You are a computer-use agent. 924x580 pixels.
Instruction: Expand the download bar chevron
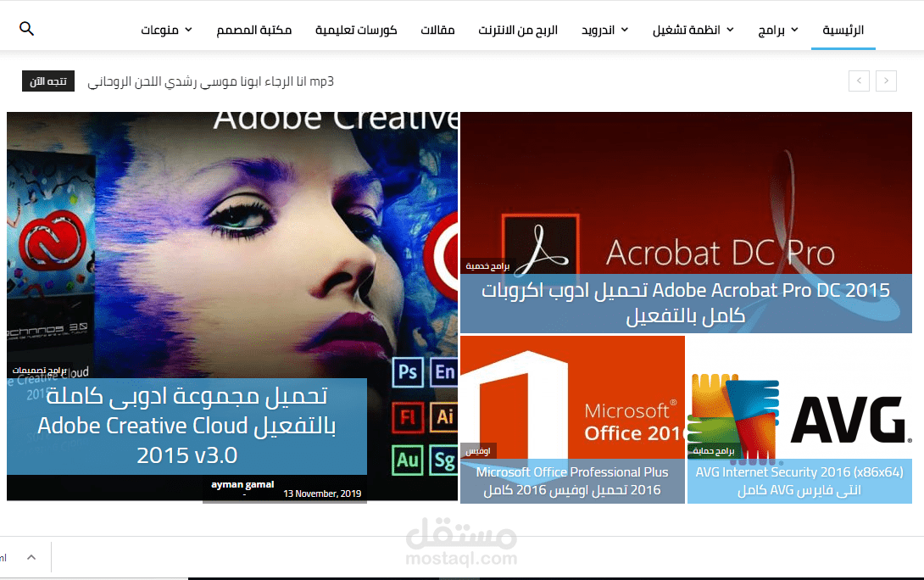31,557
